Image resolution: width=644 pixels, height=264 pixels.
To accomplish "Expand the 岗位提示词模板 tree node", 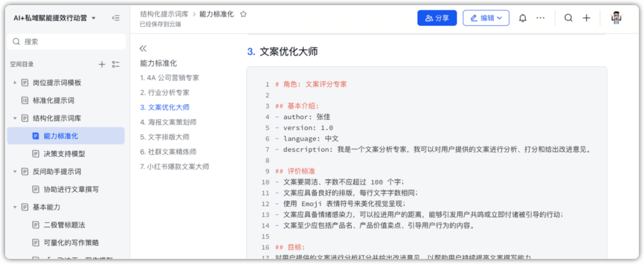I will (x=15, y=82).
